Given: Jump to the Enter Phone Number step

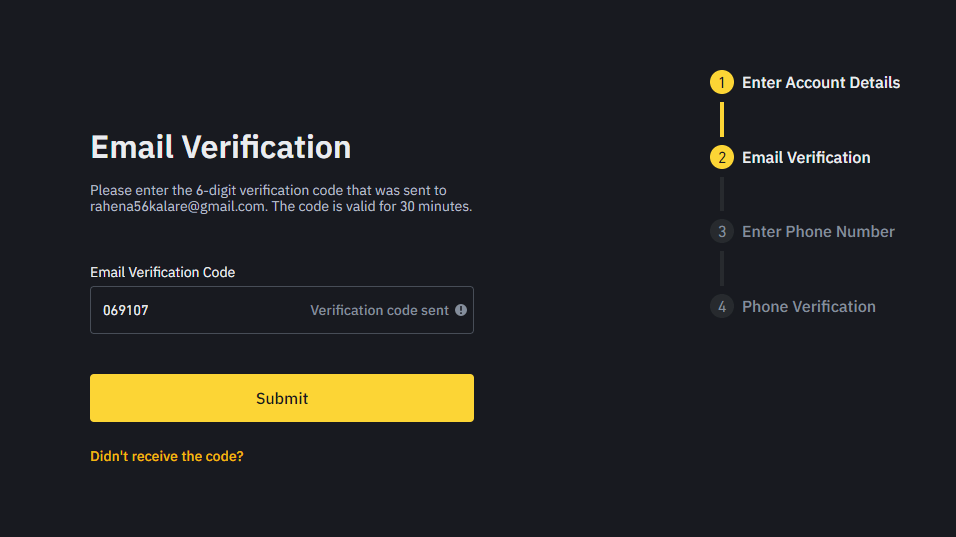Looking at the screenshot, I should (x=818, y=232).
